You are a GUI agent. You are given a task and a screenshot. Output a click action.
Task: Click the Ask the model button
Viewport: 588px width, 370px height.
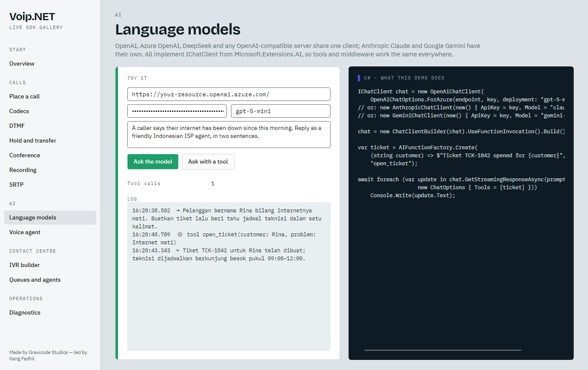[153, 162]
